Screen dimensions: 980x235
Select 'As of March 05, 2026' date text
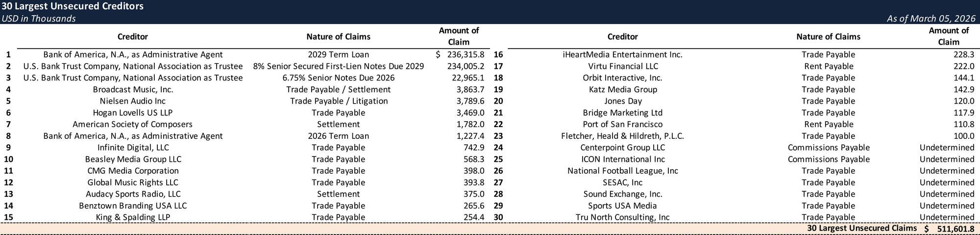(x=931, y=19)
